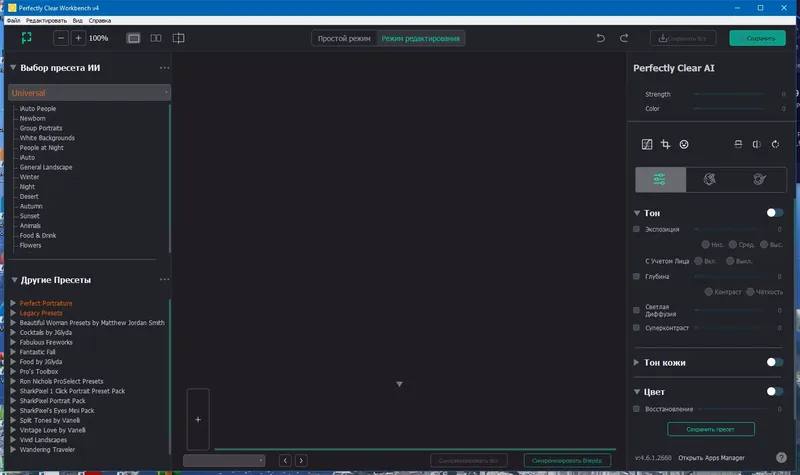Viewport: 800px width, 475px height.
Task: Open the finishing tools tab
Action: pyautogui.click(x=760, y=180)
